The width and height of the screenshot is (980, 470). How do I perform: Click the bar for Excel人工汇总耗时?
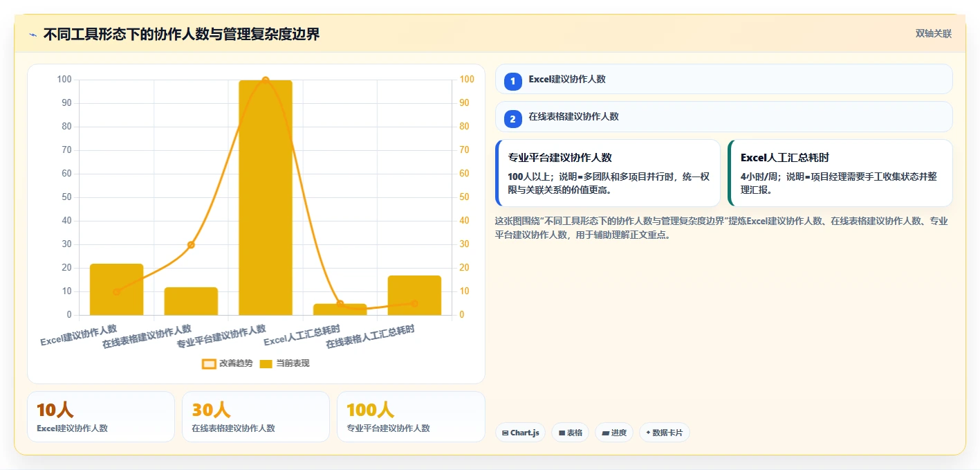pos(340,309)
